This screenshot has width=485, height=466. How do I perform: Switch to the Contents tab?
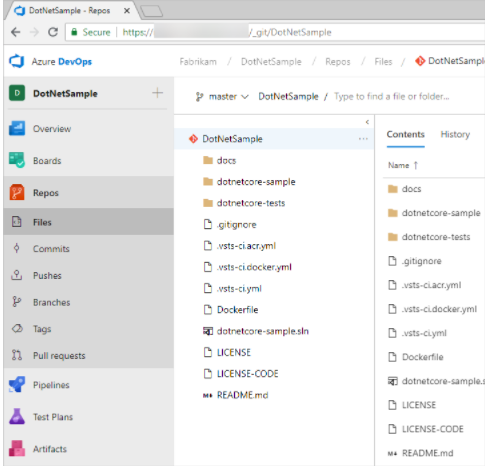[405, 134]
